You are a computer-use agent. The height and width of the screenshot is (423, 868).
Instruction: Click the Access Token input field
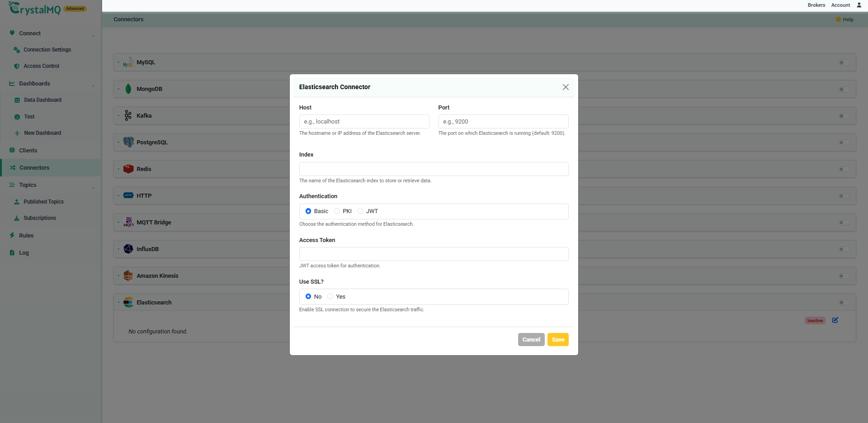pos(434,254)
